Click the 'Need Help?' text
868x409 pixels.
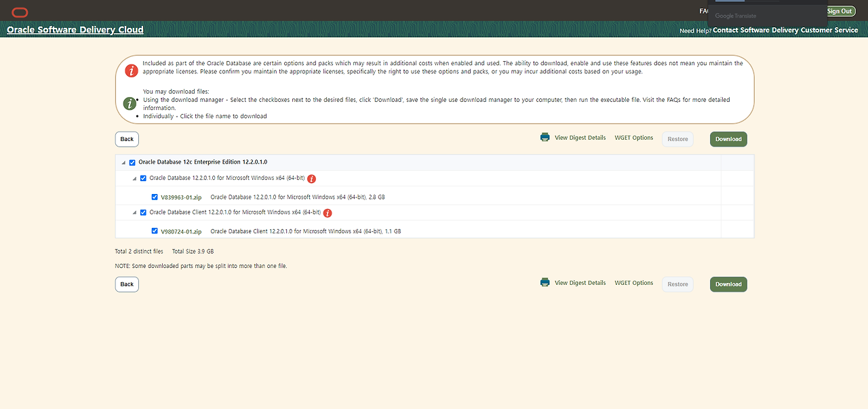[x=696, y=31]
